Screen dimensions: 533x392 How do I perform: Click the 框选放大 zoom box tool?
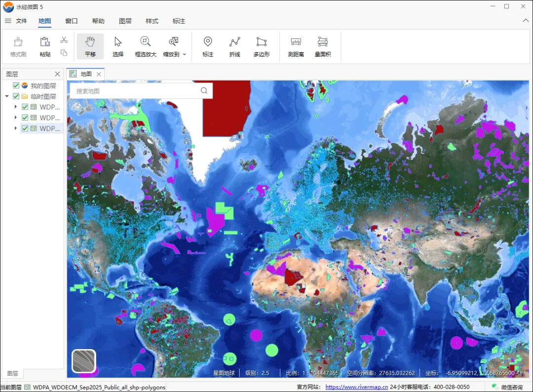coord(146,46)
